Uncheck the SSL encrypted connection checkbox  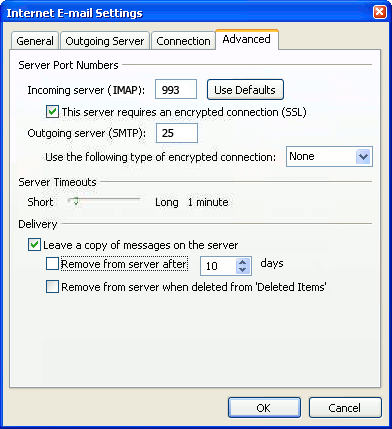(52, 112)
